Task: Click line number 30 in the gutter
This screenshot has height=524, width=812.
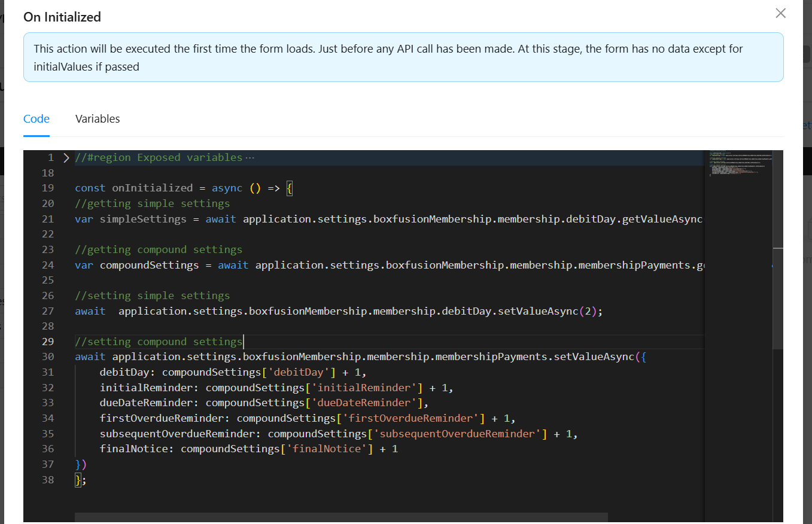Action: pyautogui.click(x=48, y=357)
